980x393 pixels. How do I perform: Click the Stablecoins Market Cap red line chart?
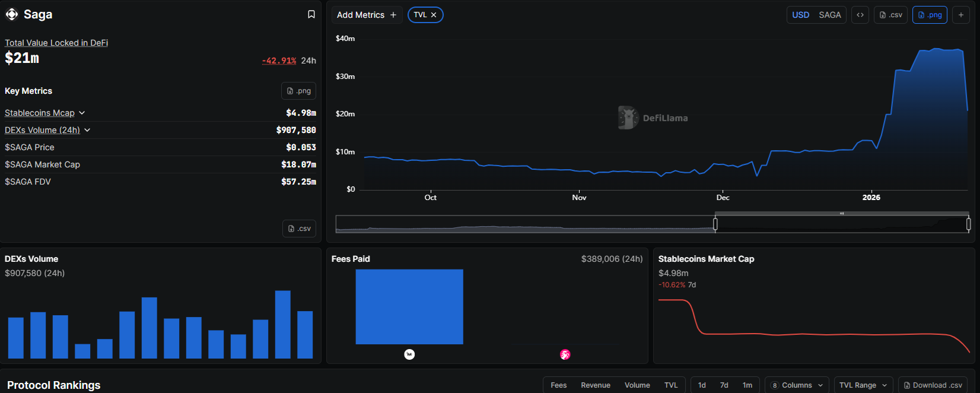click(814, 327)
